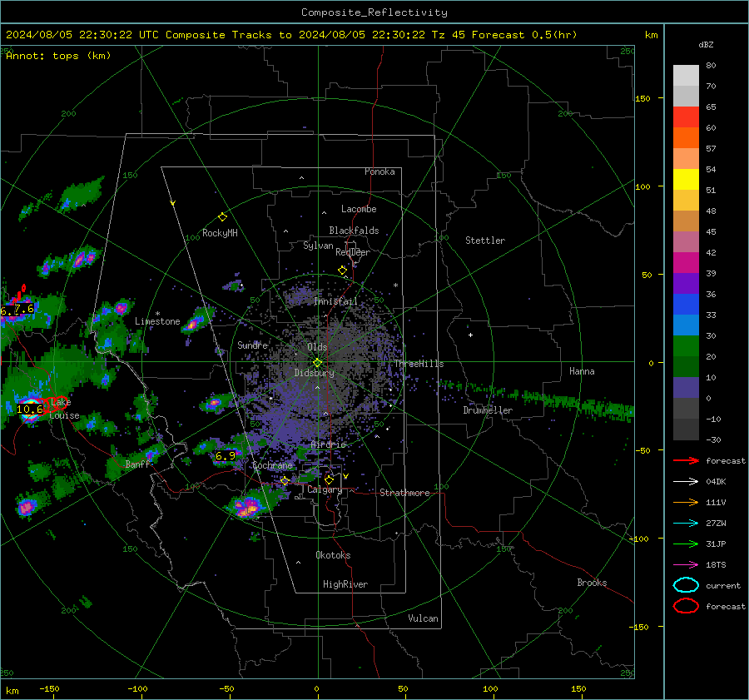Click the Drumheller town label

tap(488, 410)
